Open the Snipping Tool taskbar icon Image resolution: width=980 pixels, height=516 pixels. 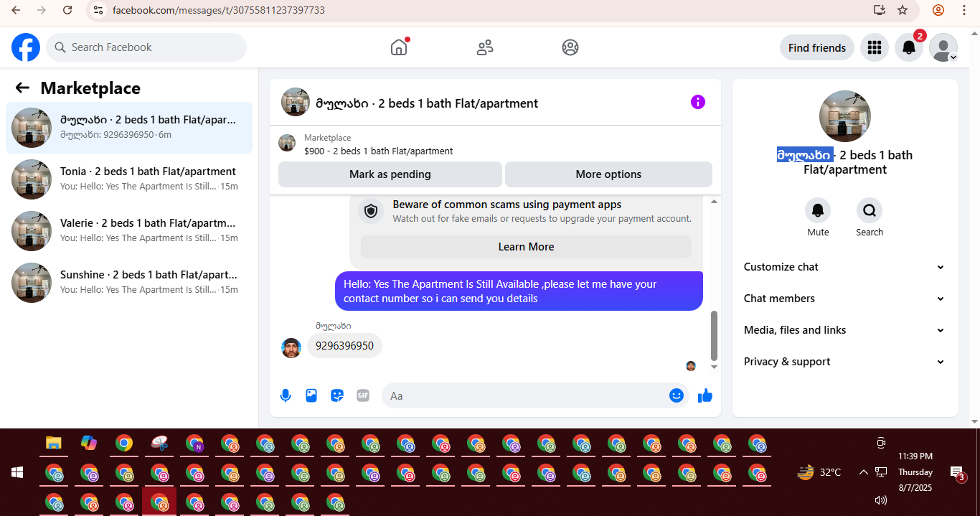(x=159, y=444)
